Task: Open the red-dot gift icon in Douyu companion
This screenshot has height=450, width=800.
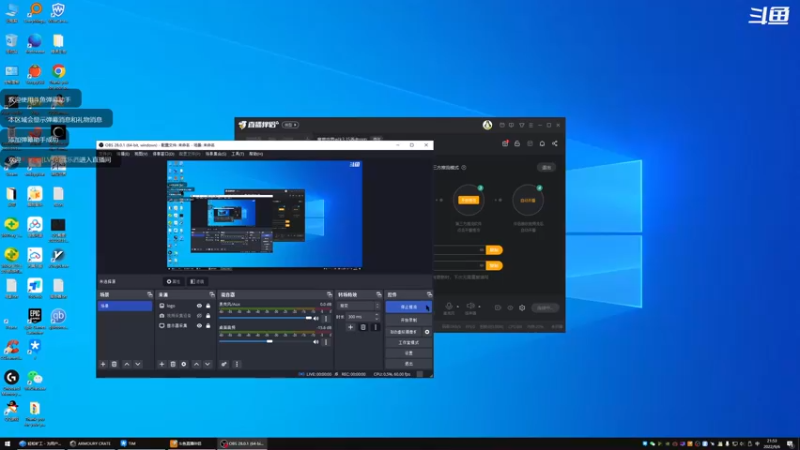Action: (505, 143)
